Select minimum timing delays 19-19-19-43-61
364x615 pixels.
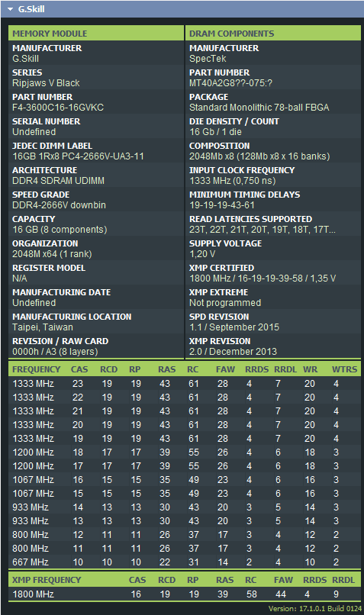(x=222, y=205)
